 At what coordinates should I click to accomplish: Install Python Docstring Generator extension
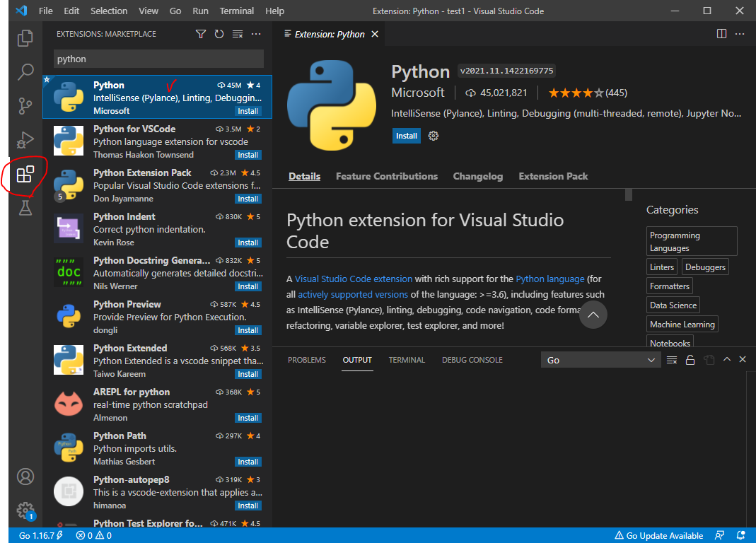(248, 286)
